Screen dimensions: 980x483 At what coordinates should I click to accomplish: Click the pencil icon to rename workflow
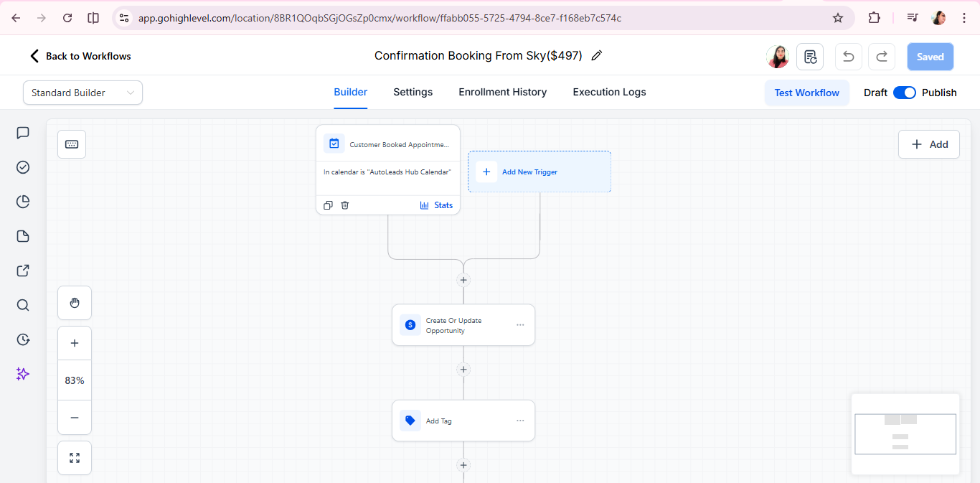(x=596, y=56)
